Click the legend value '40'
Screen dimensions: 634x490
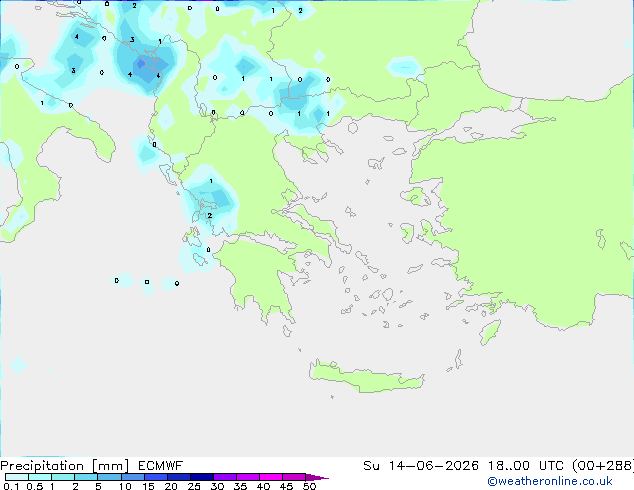[x=263, y=486]
